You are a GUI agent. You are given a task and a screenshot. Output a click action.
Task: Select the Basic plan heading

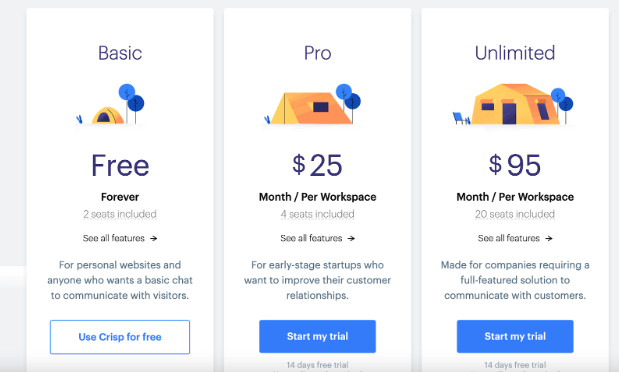(120, 53)
